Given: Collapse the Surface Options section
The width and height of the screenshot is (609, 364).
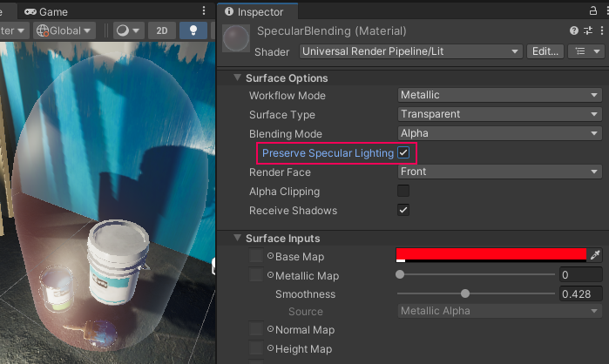Looking at the screenshot, I should click(238, 78).
